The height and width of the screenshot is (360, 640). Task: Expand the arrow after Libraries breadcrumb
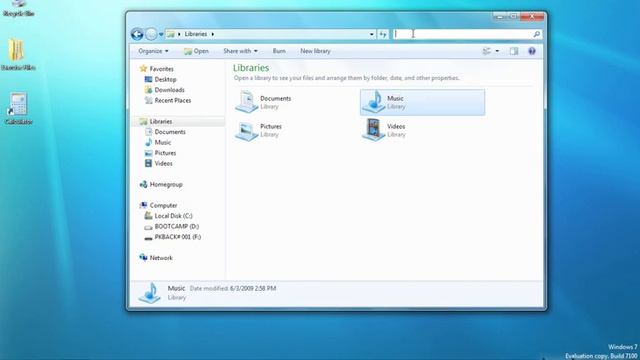coord(212,34)
